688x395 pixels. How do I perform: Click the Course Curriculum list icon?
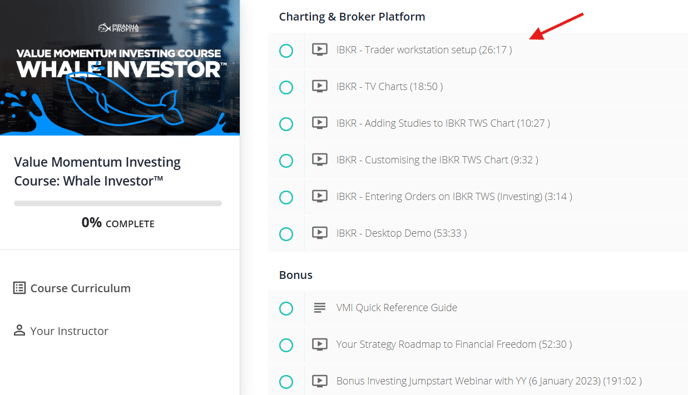click(19, 288)
